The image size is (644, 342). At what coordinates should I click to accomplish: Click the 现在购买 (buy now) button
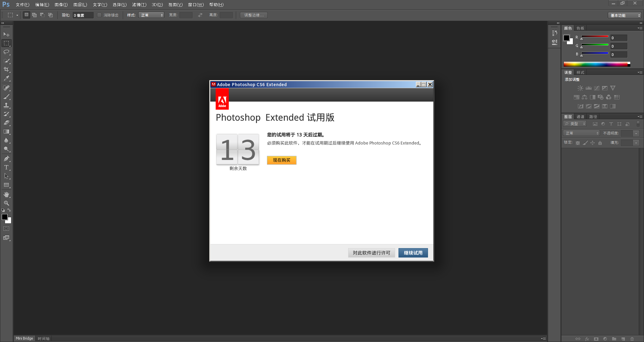tap(282, 160)
